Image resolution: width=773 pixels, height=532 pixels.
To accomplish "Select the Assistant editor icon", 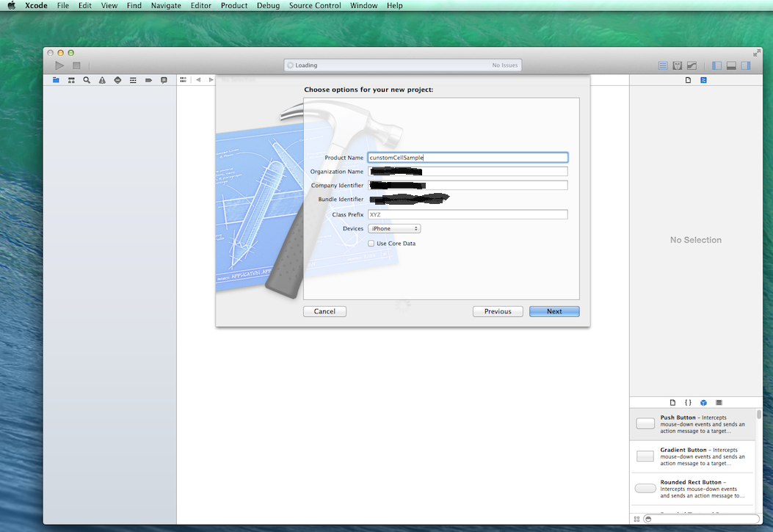I will 678,65.
